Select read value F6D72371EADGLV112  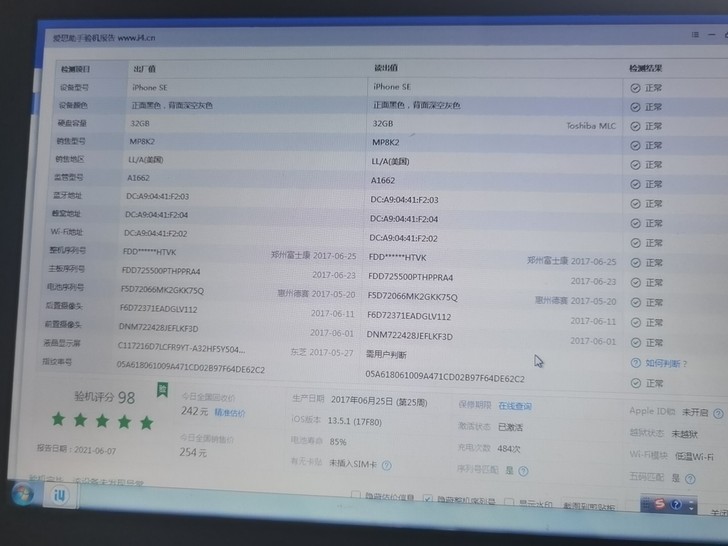[x=409, y=316]
